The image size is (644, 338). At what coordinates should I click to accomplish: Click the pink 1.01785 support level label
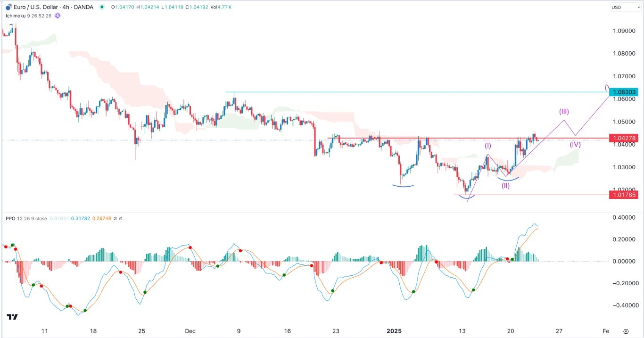point(625,195)
